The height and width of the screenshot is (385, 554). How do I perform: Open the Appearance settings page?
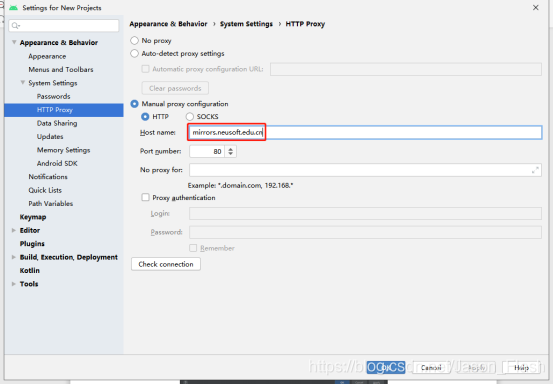point(47,56)
